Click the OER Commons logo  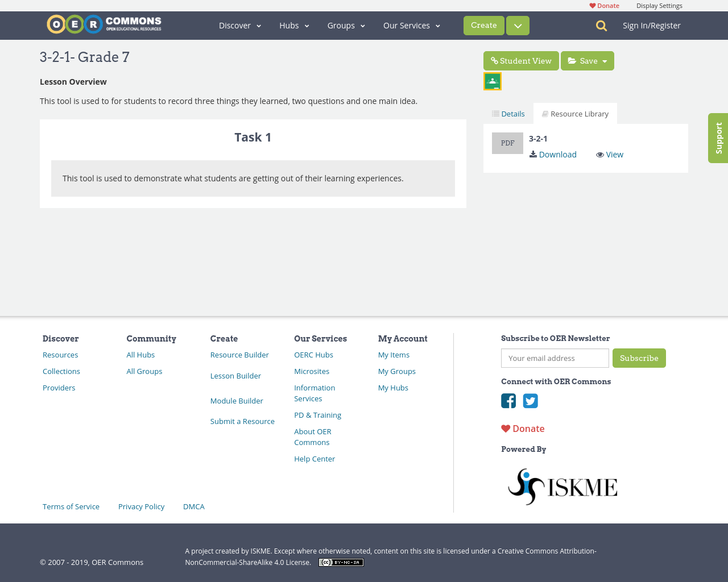click(104, 24)
